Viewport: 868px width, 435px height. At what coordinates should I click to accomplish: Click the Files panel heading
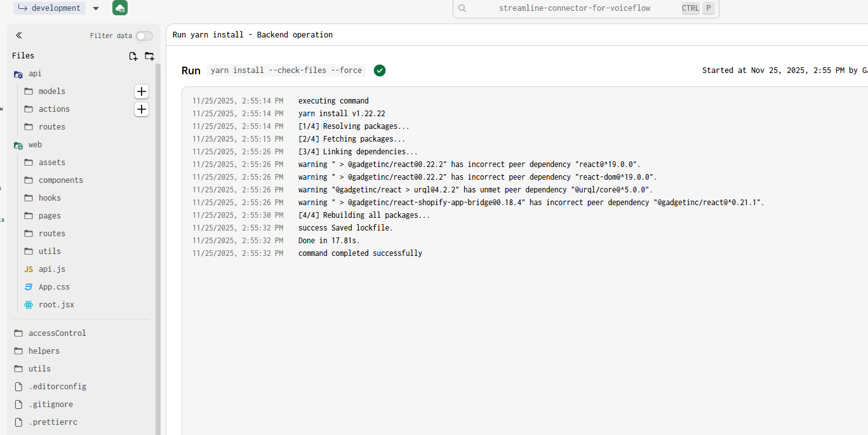[x=23, y=56]
